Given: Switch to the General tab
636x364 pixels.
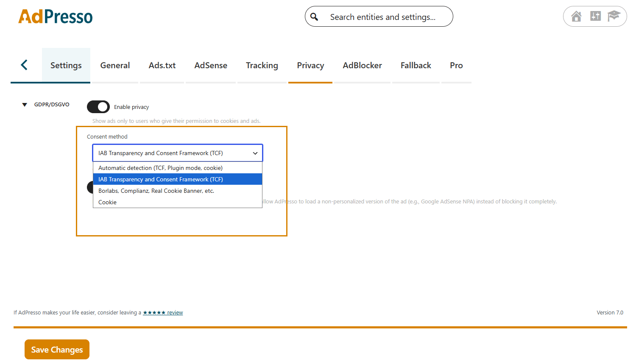Looking at the screenshot, I should (115, 65).
